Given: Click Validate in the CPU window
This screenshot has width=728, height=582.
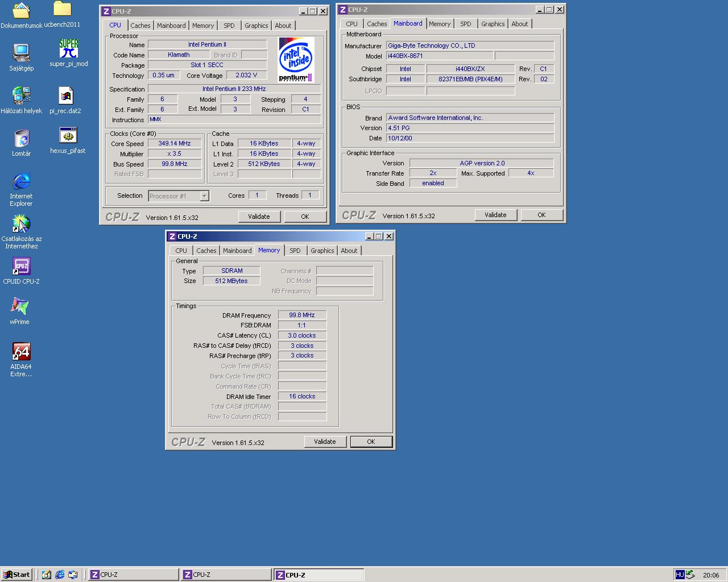Looking at the screenshot, I should 259,217.
